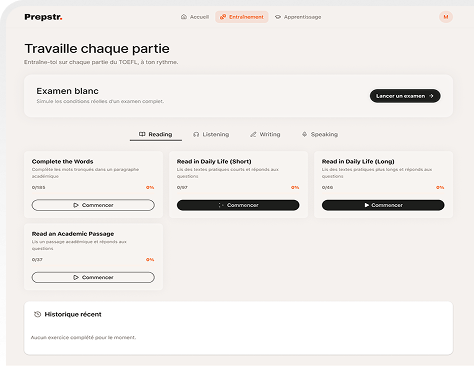Click 0% progress on Academic Passage
This screenshot has height=366, width=474.
[150, 260]
